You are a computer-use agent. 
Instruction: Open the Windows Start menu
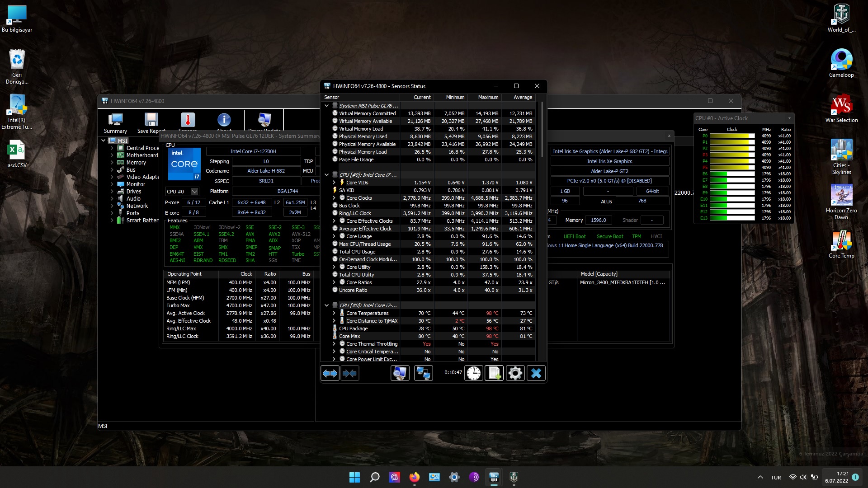354,477
